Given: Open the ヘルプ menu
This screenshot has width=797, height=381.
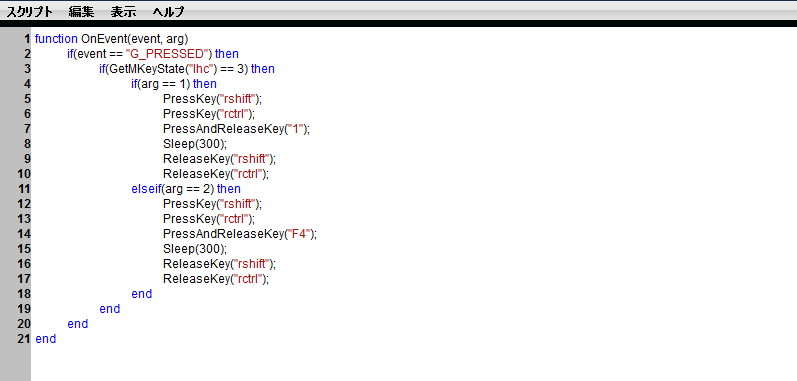Looking at the screenshot, I should point(168,12).
